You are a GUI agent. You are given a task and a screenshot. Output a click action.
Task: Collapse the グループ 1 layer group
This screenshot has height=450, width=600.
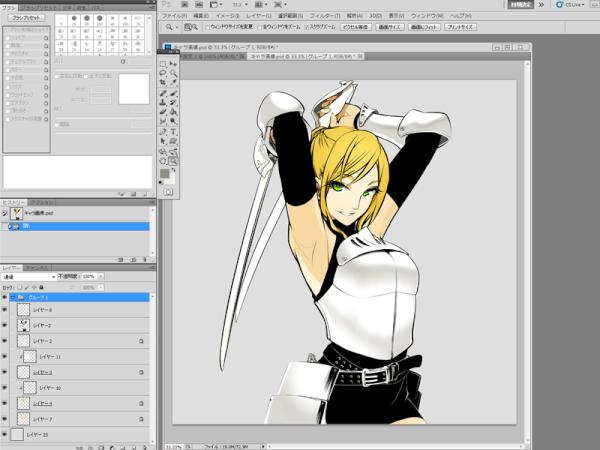pos(13,297)
